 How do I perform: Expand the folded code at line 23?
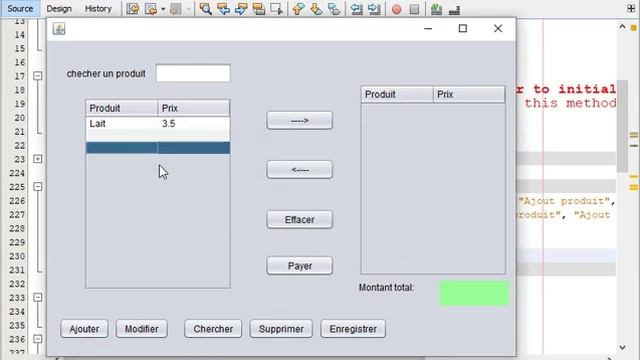(x=38, y=159)
